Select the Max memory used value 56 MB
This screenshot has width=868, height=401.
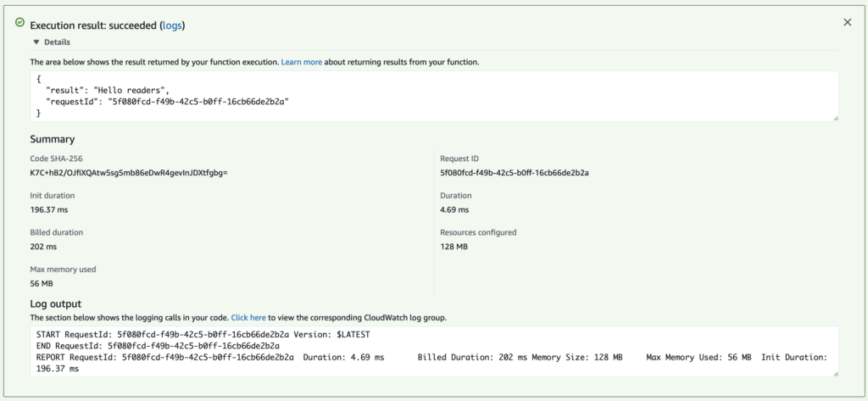[42, 283]
